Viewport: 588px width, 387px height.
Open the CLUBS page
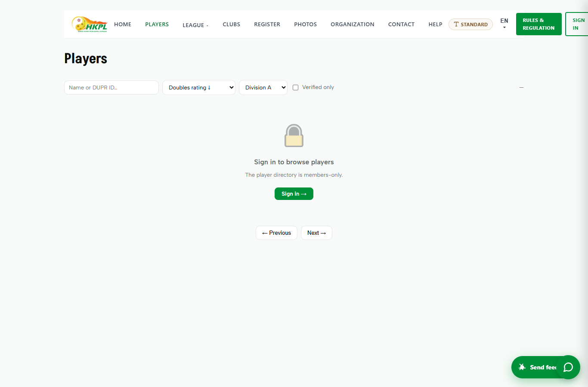(x=231, y=25)
